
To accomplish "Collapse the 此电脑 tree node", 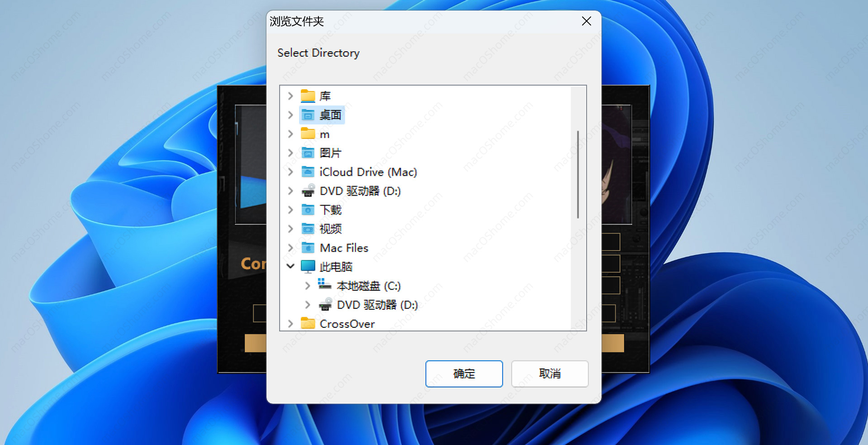I will 290,267.
